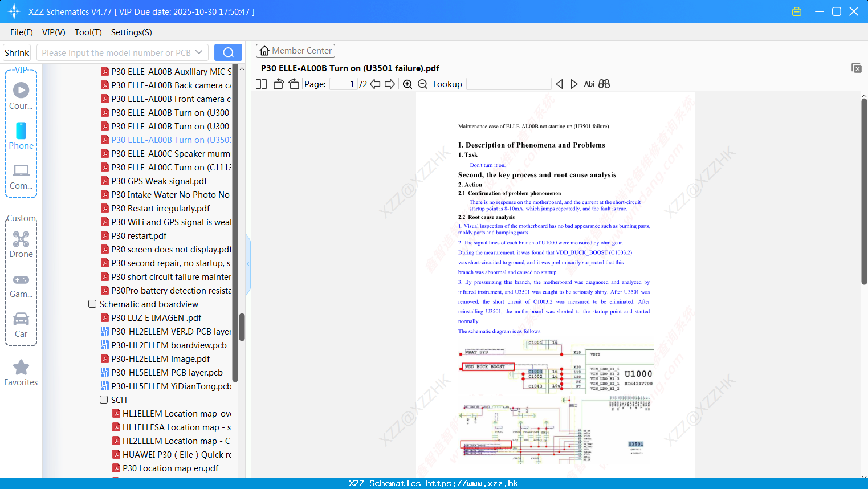868x489 pixels.
Task: Open P30-HL2ELLEM image.pdf
Action: click(155, 359)
